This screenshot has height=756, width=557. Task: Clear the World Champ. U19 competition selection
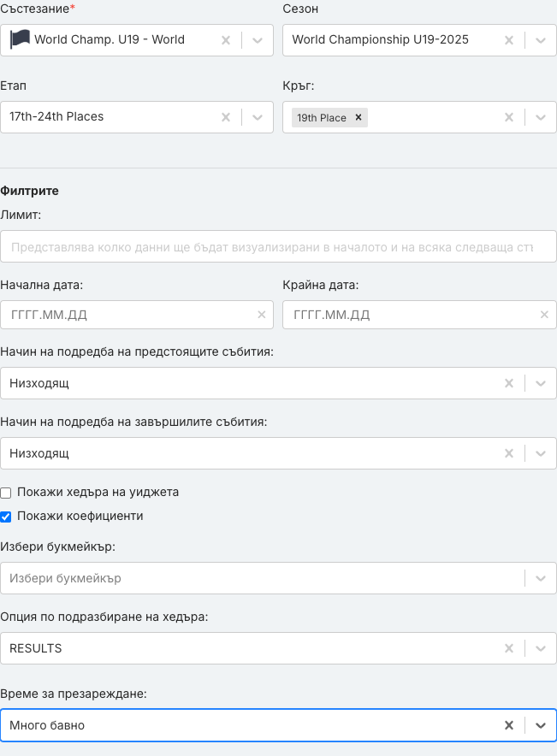(x=226, y=40)
